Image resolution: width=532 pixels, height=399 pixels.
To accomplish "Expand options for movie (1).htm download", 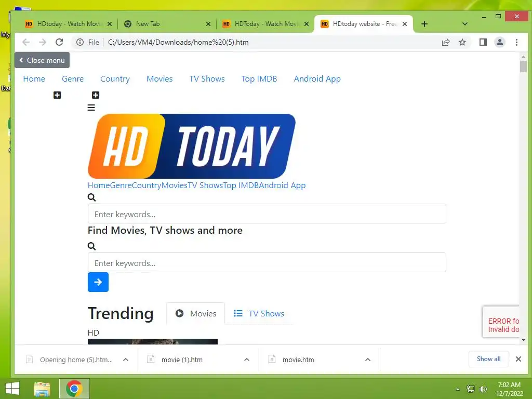I will [247, 360].
